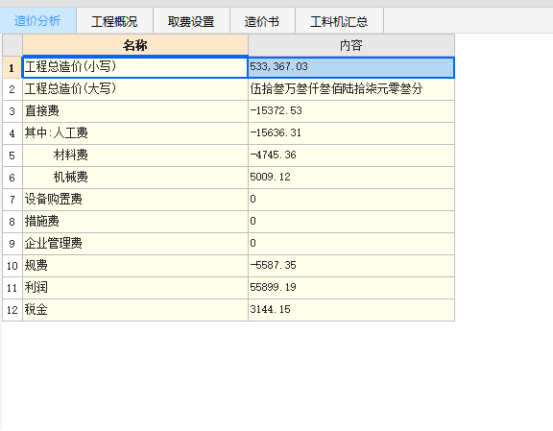553x431 pixels.
Task: Open the 工料机汇总 tab
Action: [339, 21]
